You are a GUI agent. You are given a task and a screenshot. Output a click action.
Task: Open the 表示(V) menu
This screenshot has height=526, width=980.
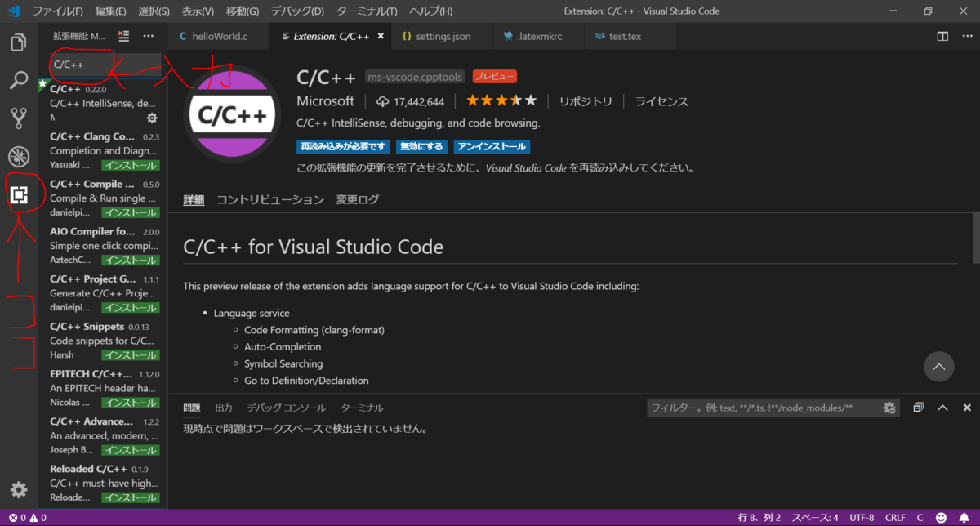198,11
